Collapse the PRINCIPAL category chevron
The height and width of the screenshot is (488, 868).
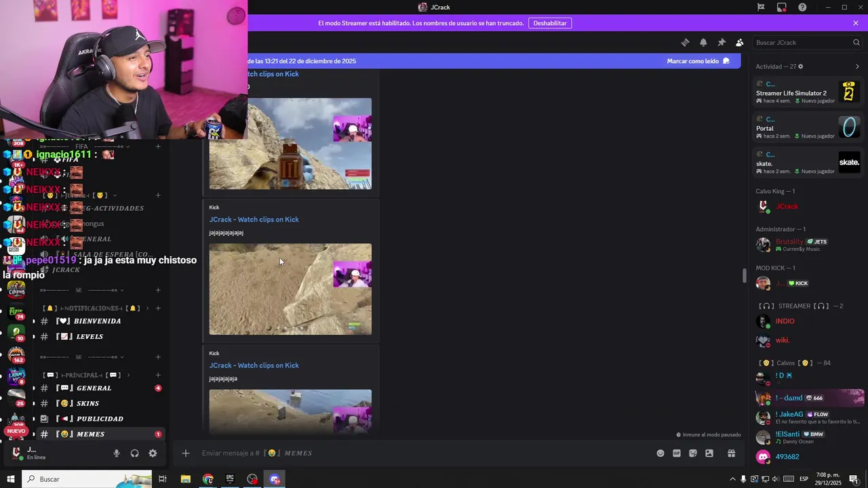point(128,375)
